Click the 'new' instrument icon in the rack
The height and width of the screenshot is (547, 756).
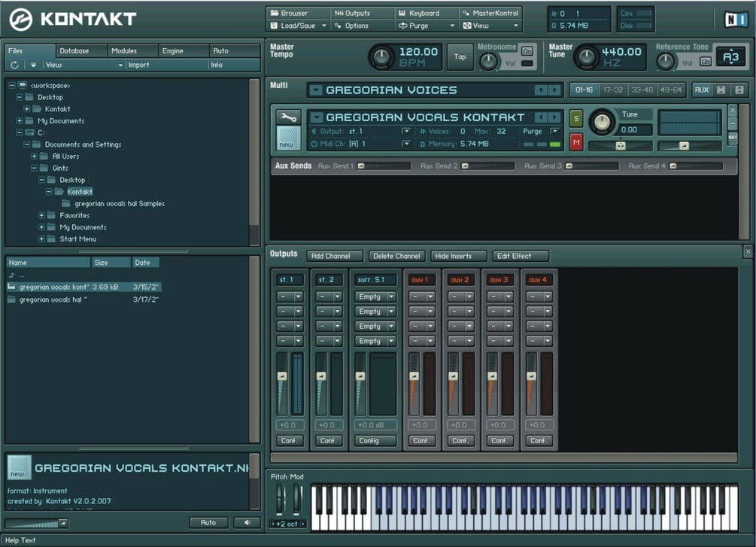point(288,138)
